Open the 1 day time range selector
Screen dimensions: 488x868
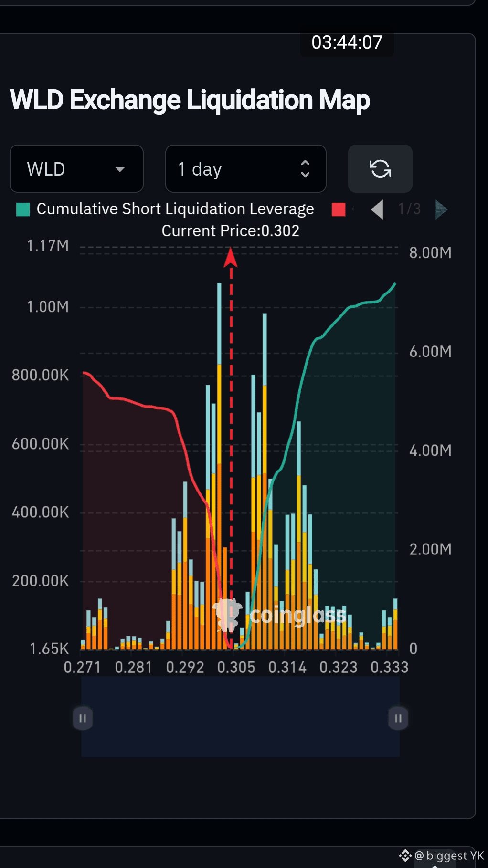point(245,169)
